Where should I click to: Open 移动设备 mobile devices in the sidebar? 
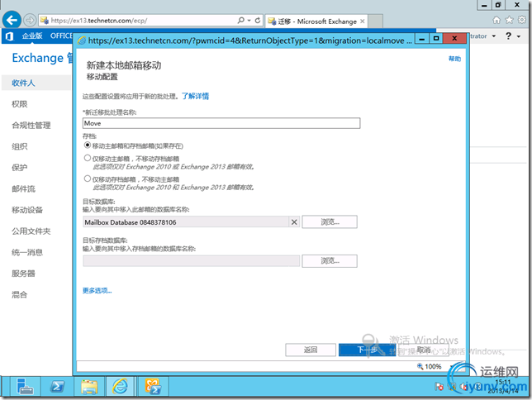[x=27, y=210]
